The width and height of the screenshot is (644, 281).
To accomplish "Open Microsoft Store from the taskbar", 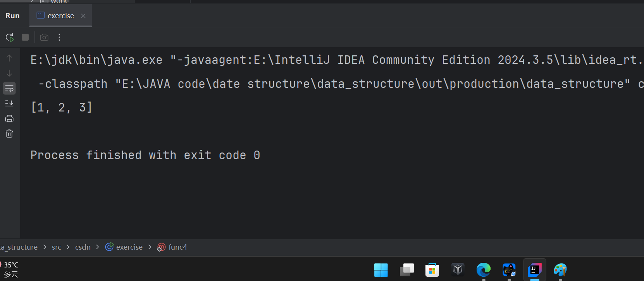I will coord(432,270).
